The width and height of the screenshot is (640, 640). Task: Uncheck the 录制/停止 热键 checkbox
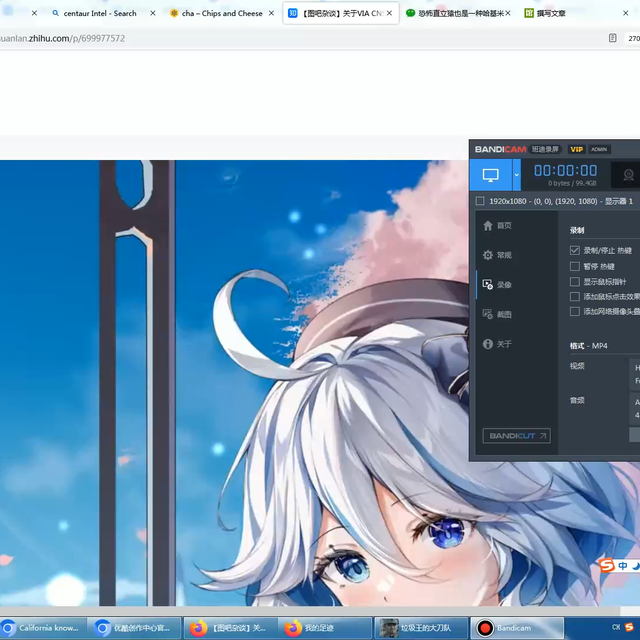575,250
